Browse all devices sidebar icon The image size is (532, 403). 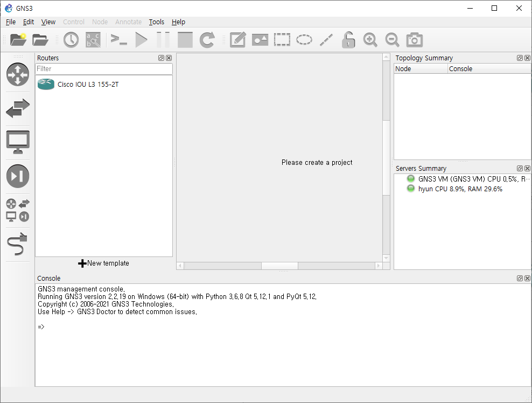point(18,210)
